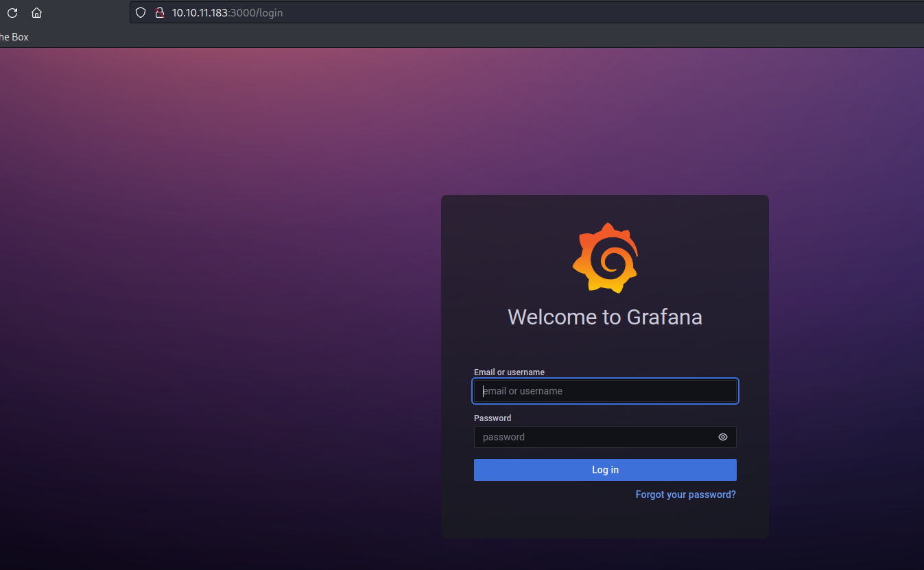
Task: Open the shield tracking protection icon
Action: (x=141, y=13)
